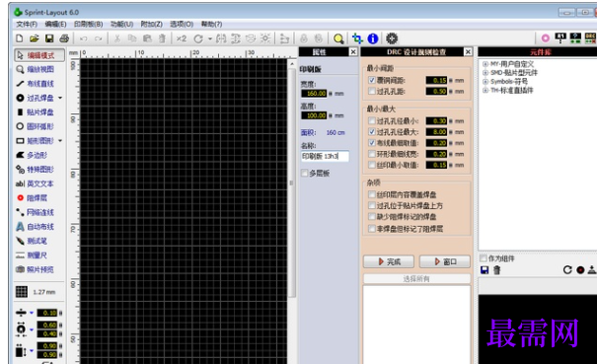The width and height of the screenshot is (597, 364).
Task: Open the 编辑(E) menu
Action: pyautogui.click(x=55, y=24)
